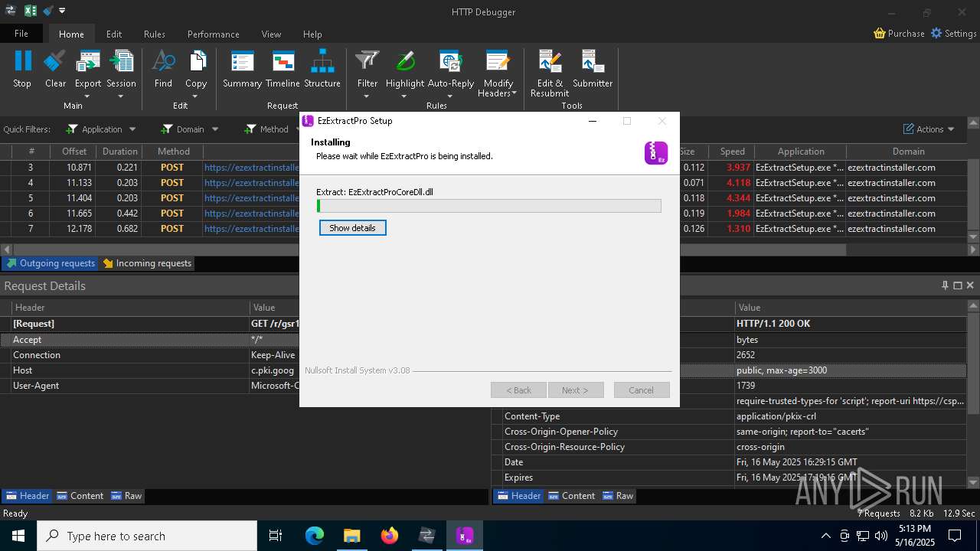Expand the Domain quick filter dropdown
980x551 pixels.
(x=215, y=129)
